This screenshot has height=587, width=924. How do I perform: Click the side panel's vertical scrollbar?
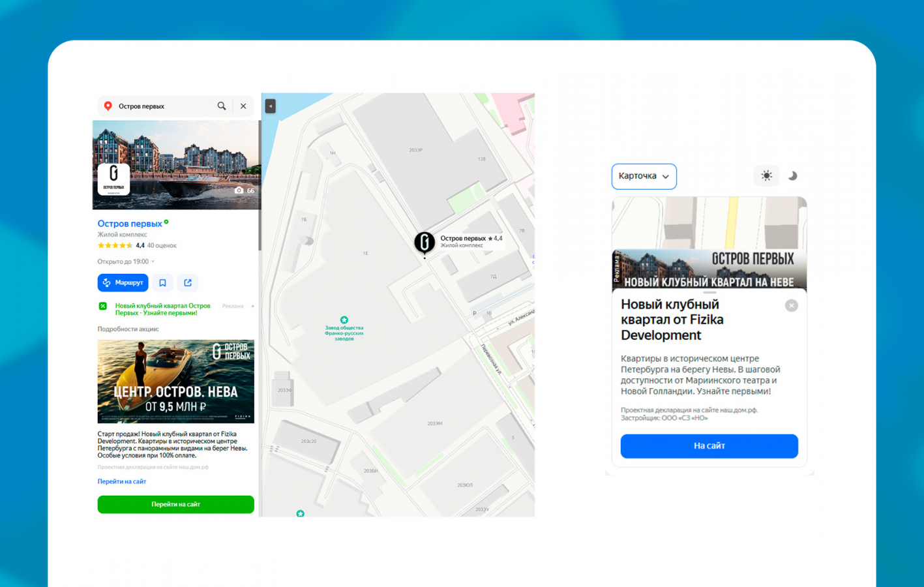260,185
